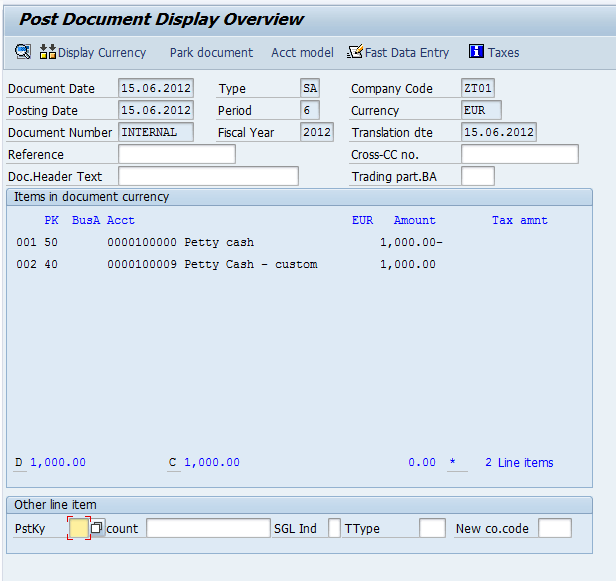Click the Taxes info icon
This screenshot has height=581, width=616.
point(476,52)
